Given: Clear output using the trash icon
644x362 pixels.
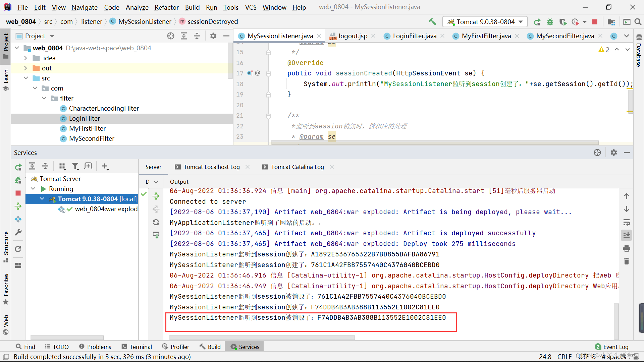Looking at the screenshot, I should pos(626,261).
